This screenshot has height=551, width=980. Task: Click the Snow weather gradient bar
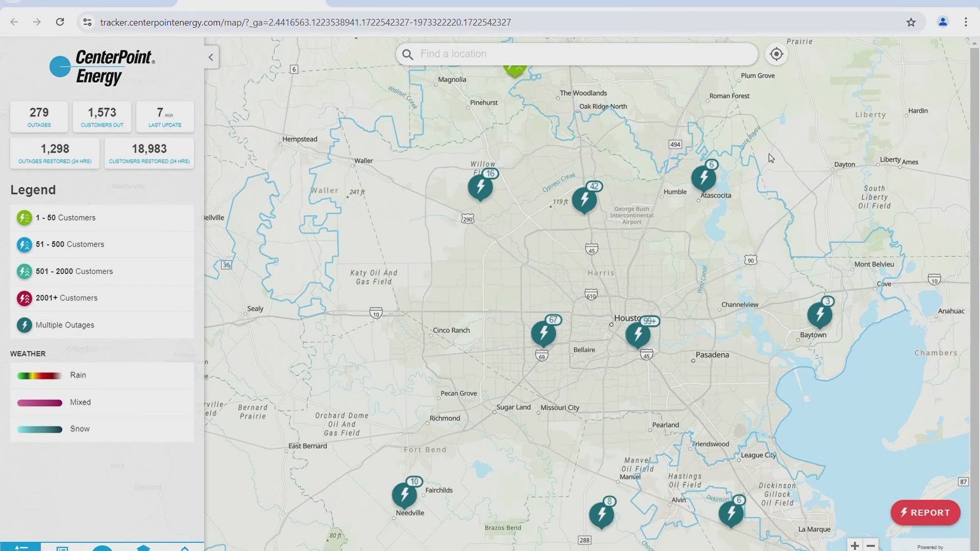point(39,429)
